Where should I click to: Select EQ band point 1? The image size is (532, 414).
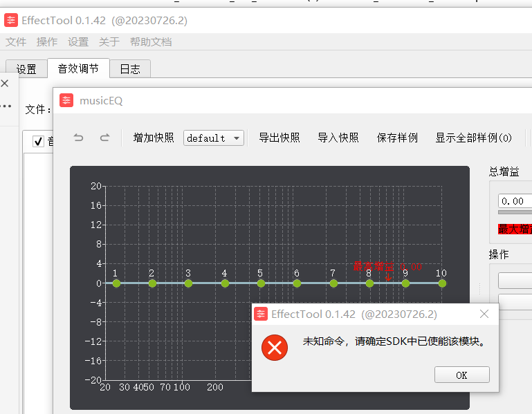(116, 283)
